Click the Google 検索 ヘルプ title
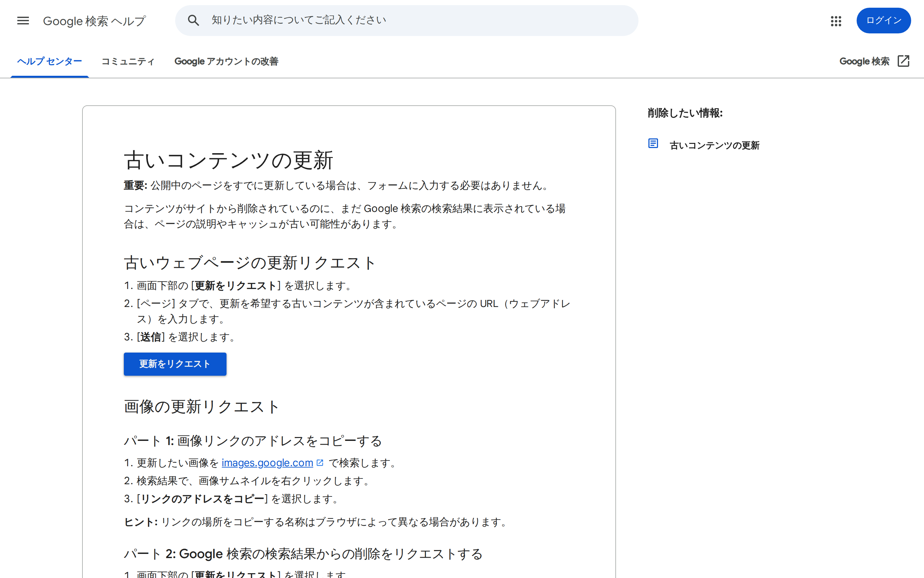924x578 pixels. click(x=94, y=21)
